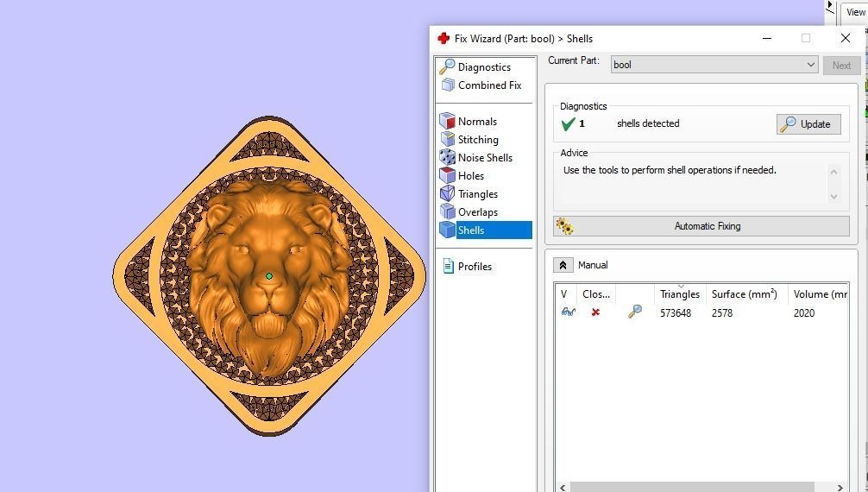Sort by Triangles column header
Screen dimensions: 868x492
click(680, 294)
